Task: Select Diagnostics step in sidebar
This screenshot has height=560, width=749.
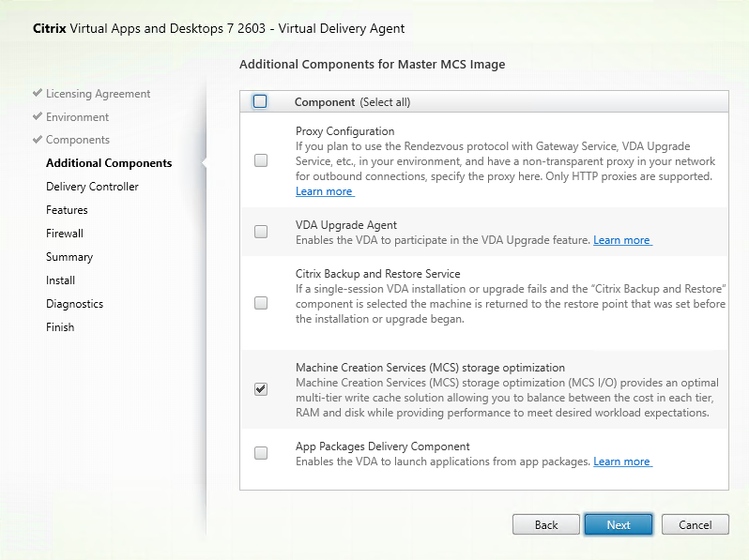Action: pyautogui.click(x=74, y=304)
